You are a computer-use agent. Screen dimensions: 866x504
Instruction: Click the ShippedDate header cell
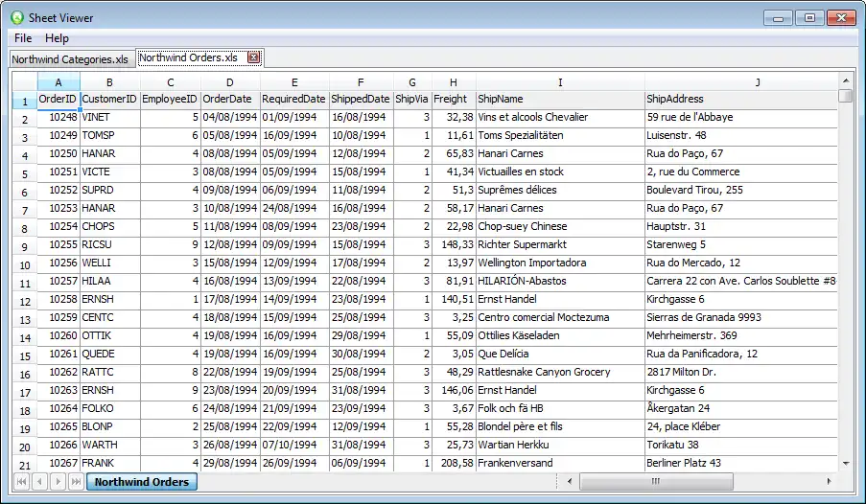click(x=362, y=99)
